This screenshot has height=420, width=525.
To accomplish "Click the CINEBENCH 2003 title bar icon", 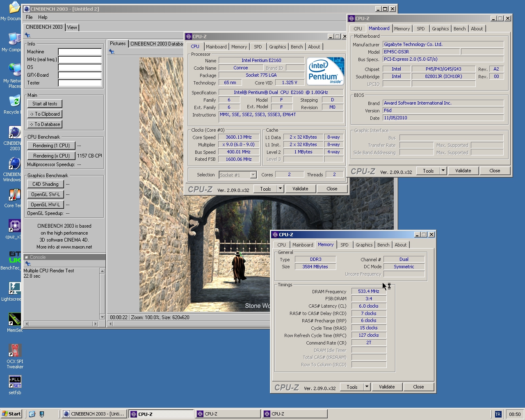I will (x=27, y=9).
